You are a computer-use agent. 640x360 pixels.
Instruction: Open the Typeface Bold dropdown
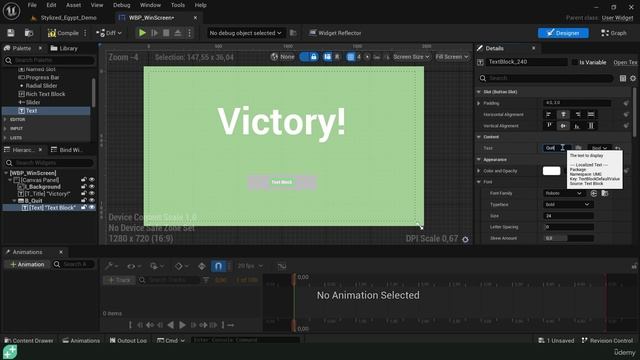coord(567,204)
